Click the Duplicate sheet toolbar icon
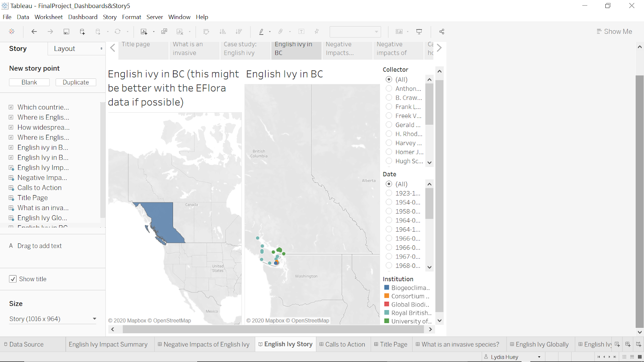The width and height of the screenshot is (644, 362). point(164,31)
